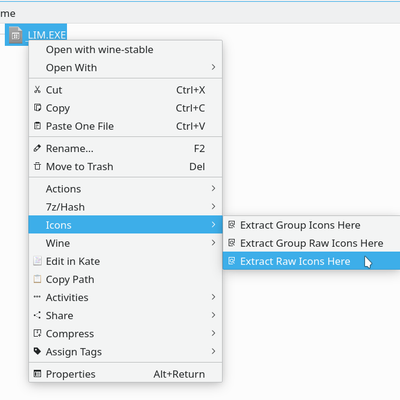Click icon beside Extract Group Raw Icons Here
The height and width of the screenshot is (400, 400).
coord(232,243)
